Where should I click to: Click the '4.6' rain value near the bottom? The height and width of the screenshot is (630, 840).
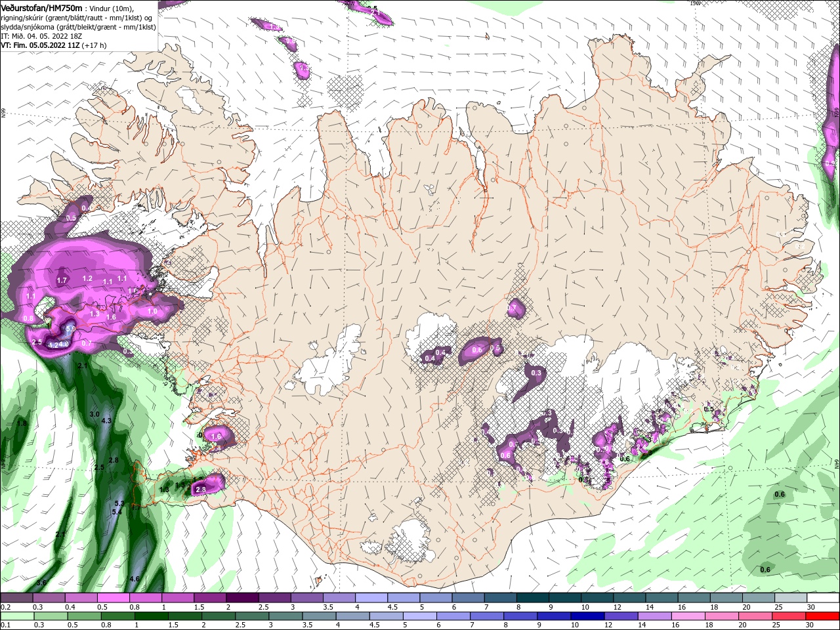point(135,579)
